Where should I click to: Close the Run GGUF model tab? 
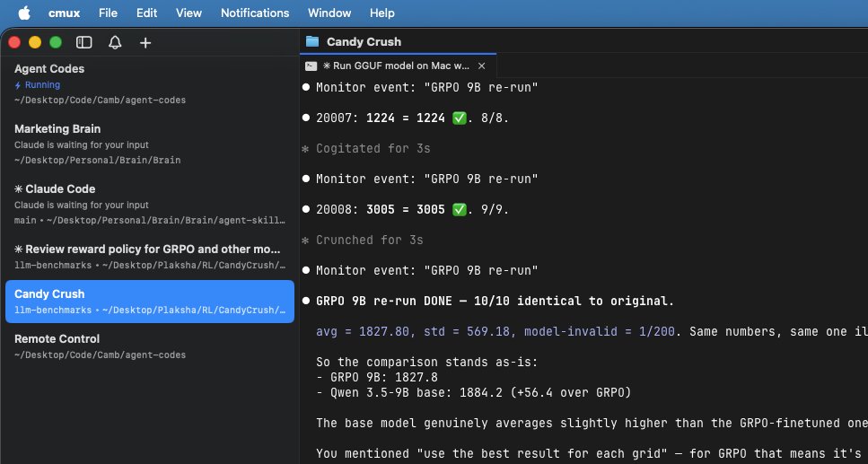[482, 66]
